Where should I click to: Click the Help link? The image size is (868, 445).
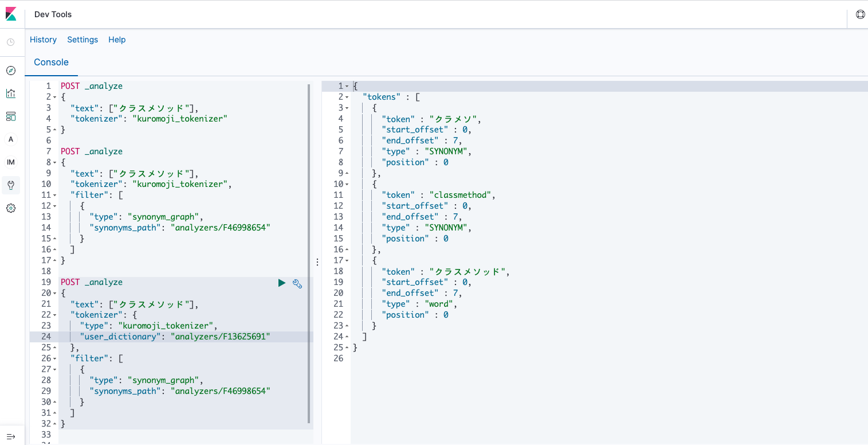tap(117, 40)
